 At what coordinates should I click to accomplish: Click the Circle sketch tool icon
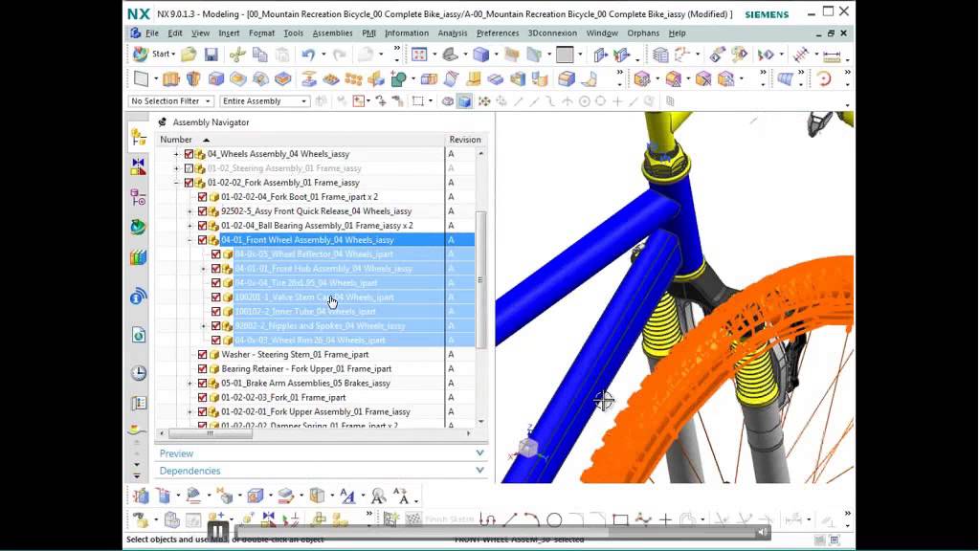[554, 519]
